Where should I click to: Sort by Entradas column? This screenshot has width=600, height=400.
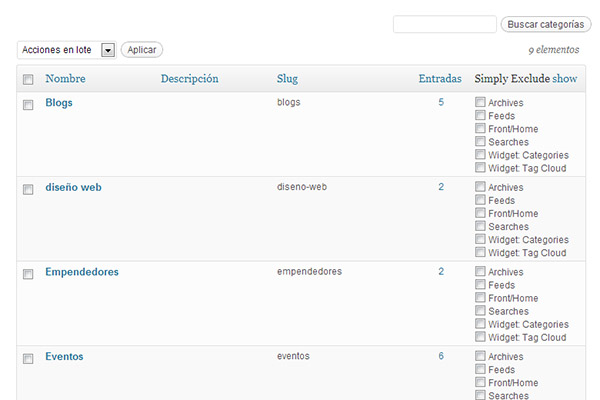point(440,78)
